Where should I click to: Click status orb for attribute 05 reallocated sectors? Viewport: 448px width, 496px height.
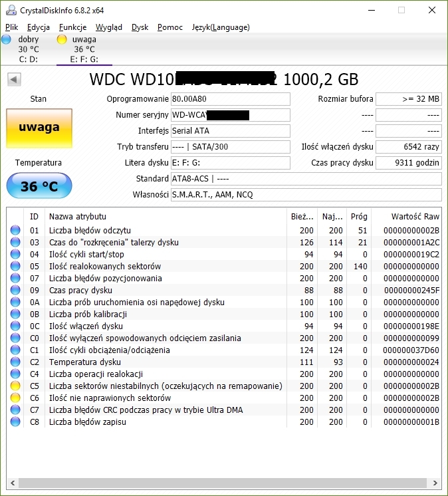pyautogui.click(x=15, y=266)
